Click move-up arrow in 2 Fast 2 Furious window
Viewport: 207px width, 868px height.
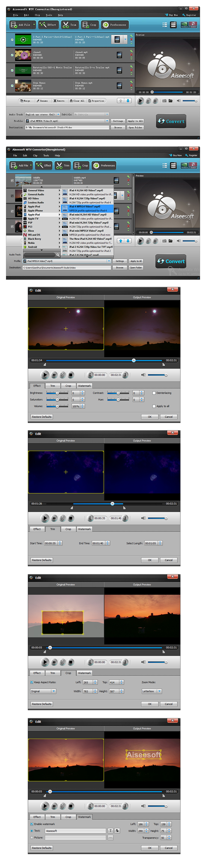tap(121, 101)
